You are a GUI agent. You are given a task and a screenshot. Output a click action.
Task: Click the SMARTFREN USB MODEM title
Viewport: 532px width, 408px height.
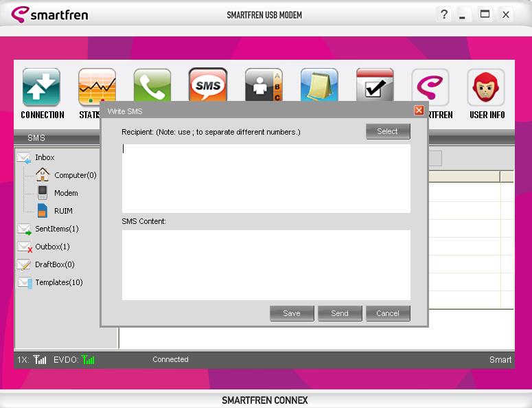pyautogui.click(x=264, y=15)
